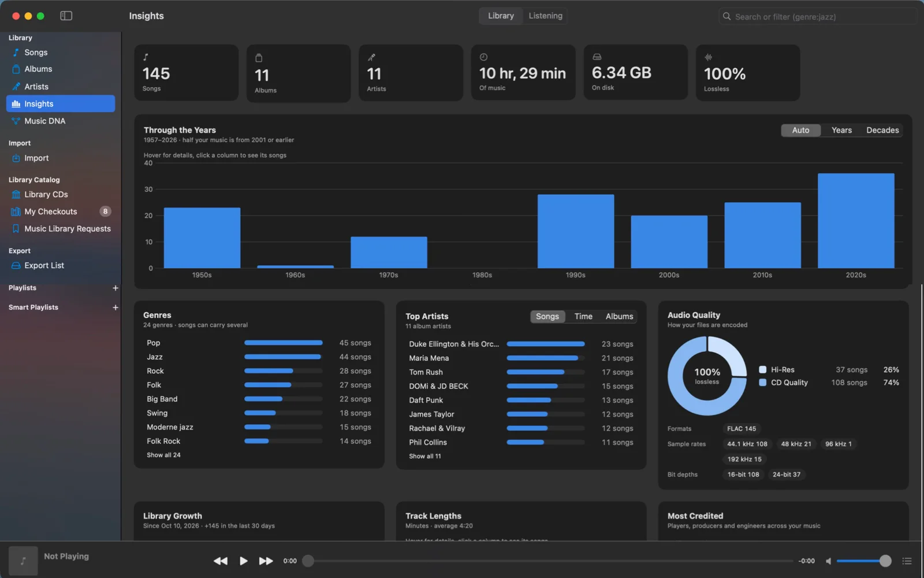Expand Show all 11 artists
The image size is (924, 578).
coord(425,457)
